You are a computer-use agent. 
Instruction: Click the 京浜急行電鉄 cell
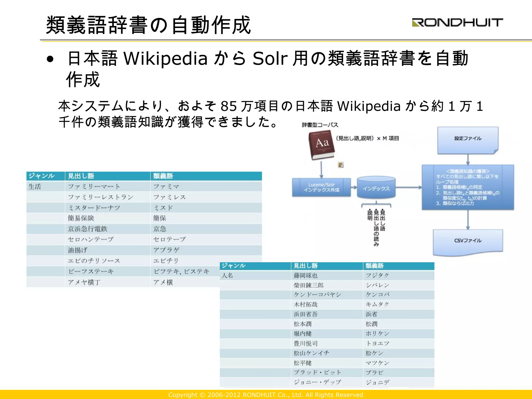[x=108, y=229]
